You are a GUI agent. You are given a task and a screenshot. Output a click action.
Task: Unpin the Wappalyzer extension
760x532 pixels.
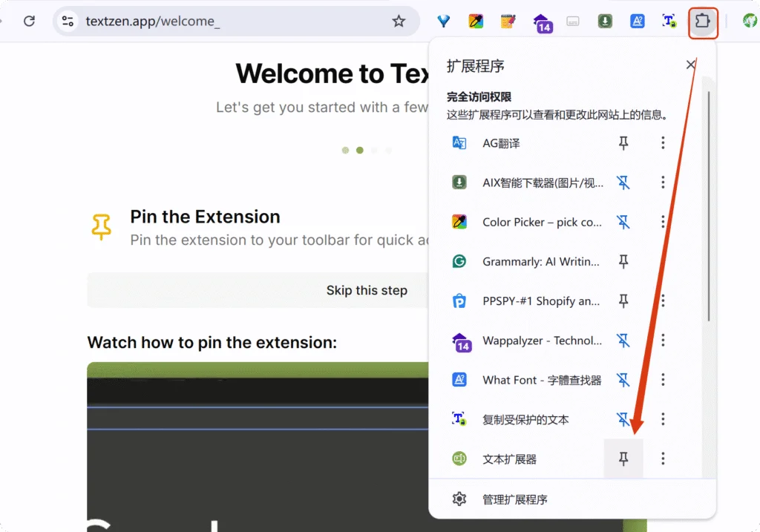[623, 341]
